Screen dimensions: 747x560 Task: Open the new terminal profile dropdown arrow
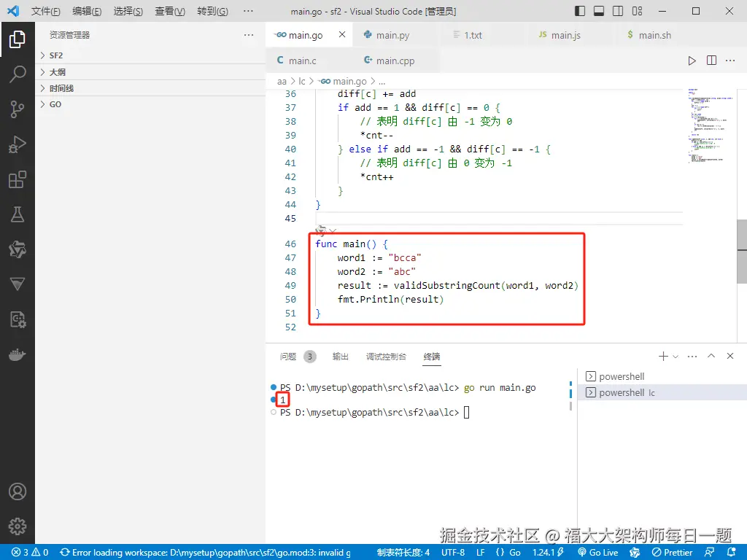(675, 356)
